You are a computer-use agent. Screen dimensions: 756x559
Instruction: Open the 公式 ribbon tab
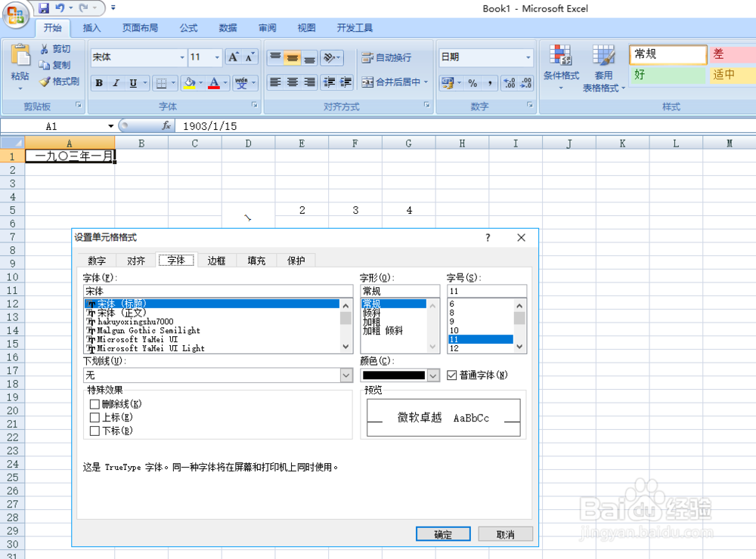pos(188,28)
